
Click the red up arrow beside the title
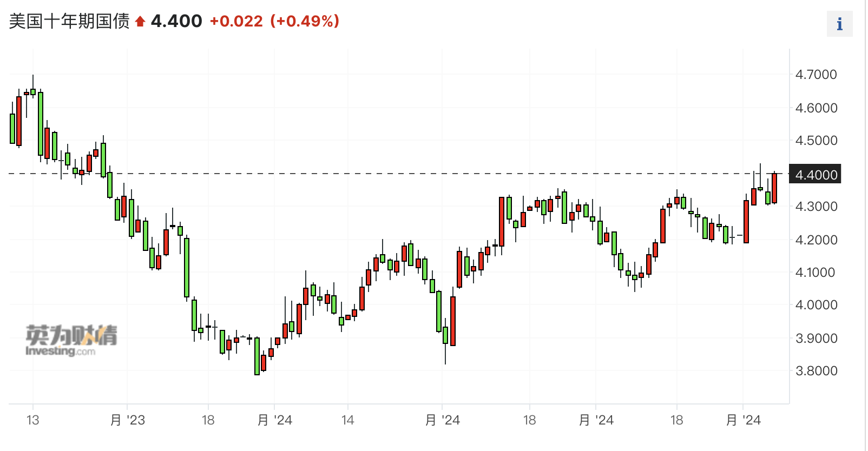[x=140, y=22]
